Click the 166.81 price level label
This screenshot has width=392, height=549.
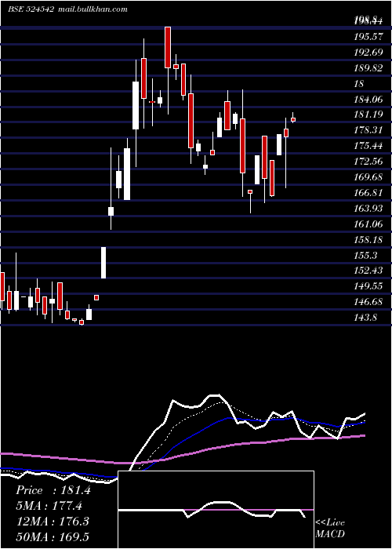(x=368, y=192)
